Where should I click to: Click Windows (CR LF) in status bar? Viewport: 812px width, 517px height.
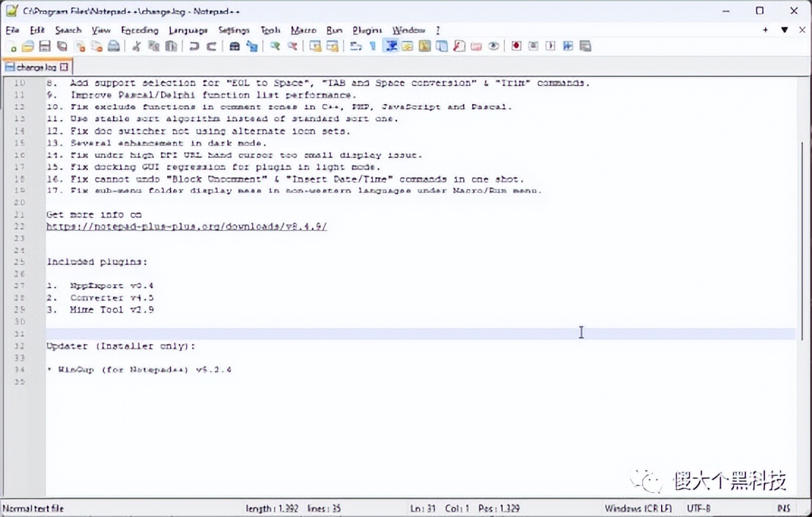coord(638,509)
